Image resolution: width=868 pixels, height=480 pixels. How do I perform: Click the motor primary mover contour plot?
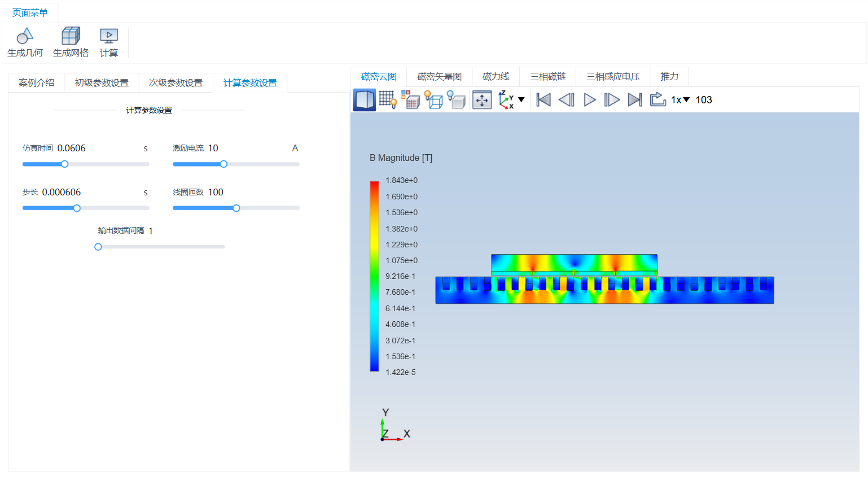(x=574, y=265)
